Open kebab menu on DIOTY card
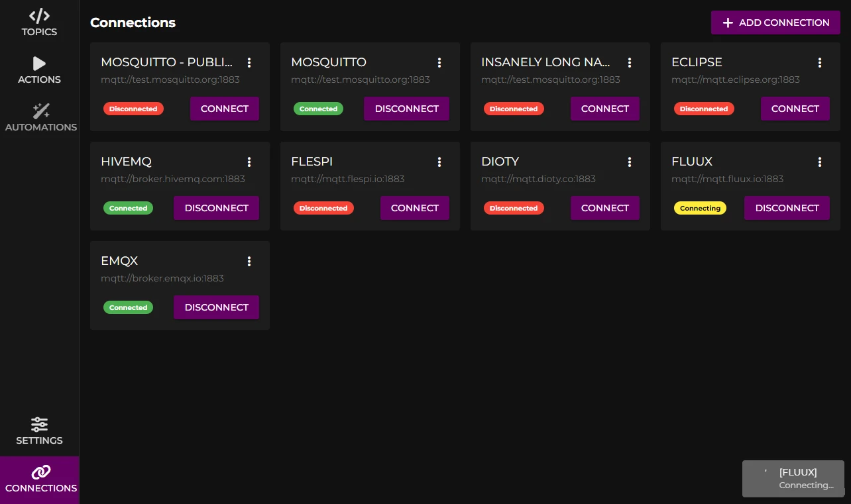The image size is (851, 504). (630, 162)
